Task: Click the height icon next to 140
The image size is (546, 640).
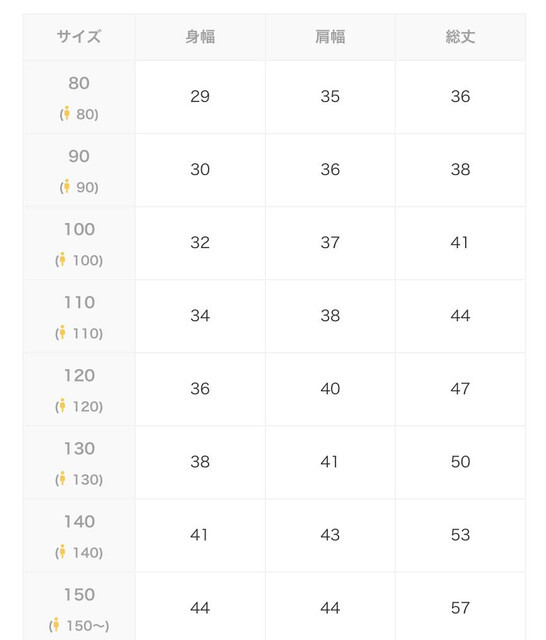Action: coord(62,551)
